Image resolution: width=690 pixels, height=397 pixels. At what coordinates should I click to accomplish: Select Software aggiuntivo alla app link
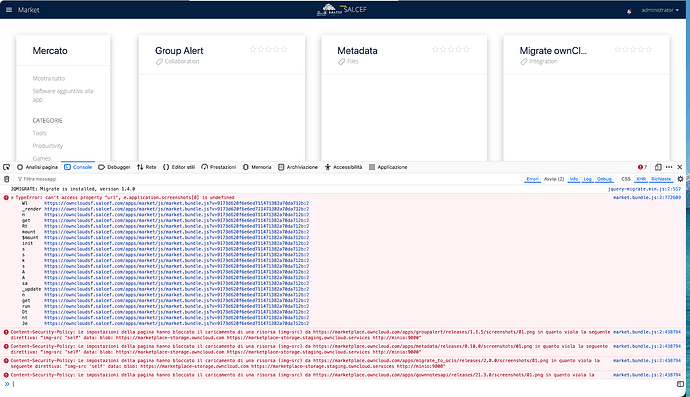click(x=62, y=95)
